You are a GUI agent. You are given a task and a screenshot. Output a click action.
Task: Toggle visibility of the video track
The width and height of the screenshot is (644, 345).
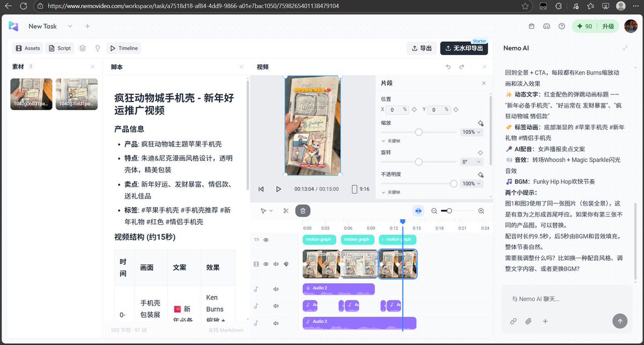[x=266, y=263]
